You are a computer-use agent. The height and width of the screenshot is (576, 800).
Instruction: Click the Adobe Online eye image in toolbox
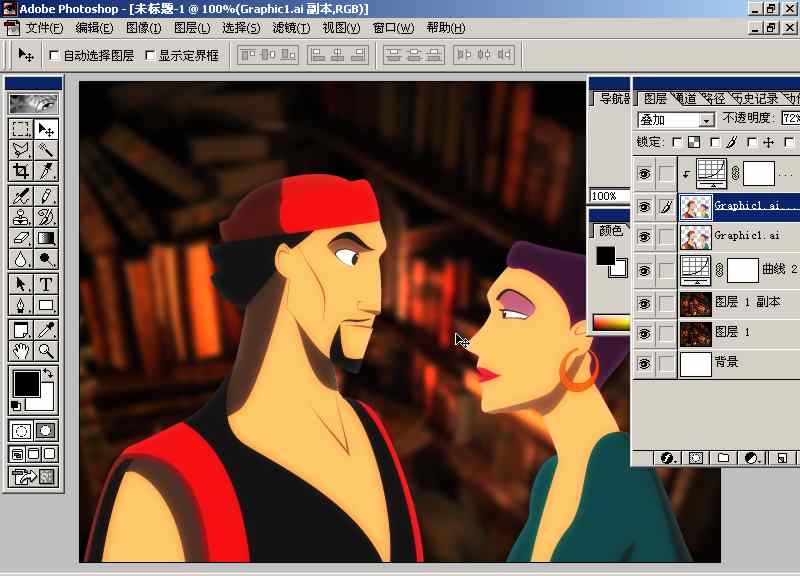coord(33,104)
